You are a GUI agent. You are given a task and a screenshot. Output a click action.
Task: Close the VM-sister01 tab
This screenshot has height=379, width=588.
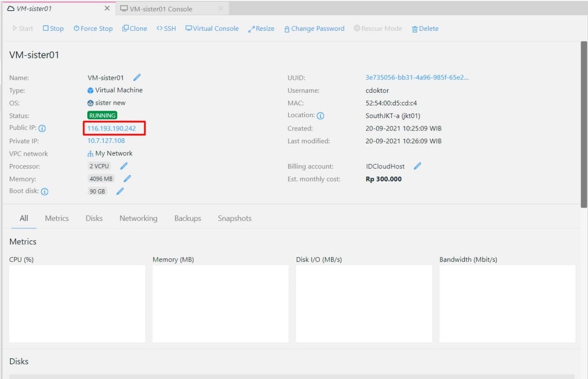coord(107,8)
